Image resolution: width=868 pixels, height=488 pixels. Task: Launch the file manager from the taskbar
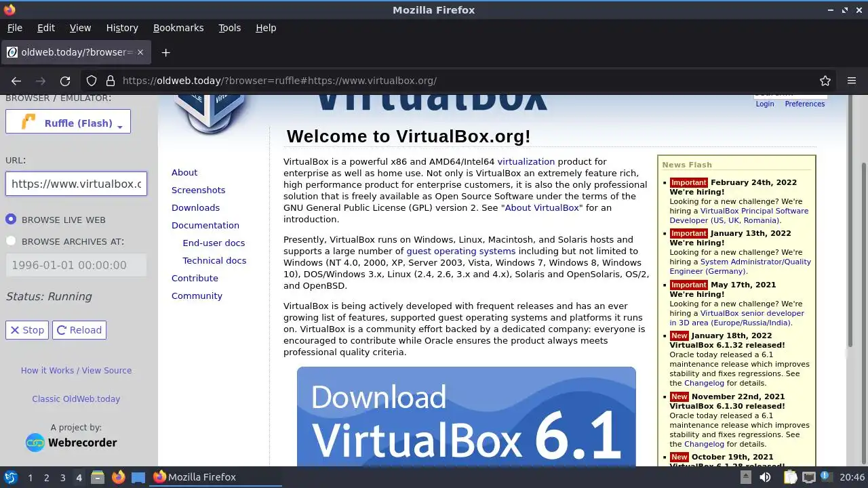[x=98, y=477]
